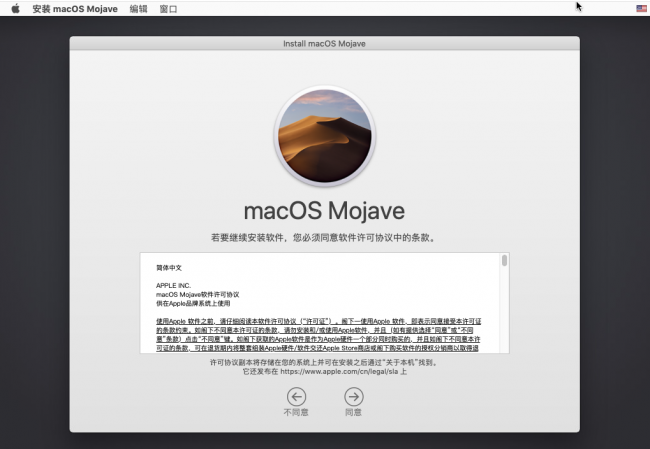Click the US flag input source icon

641,8
